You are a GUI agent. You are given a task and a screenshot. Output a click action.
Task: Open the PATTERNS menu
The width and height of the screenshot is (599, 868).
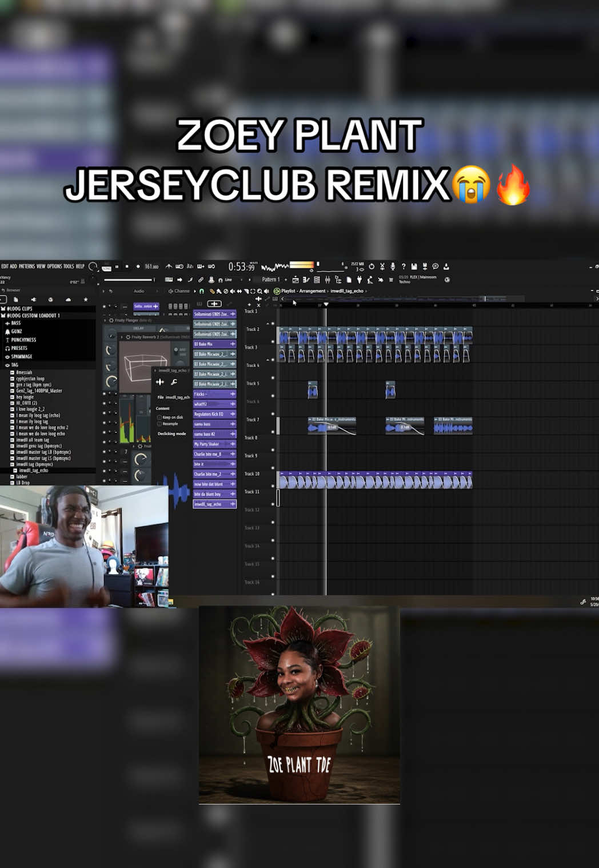pos(27,266)
